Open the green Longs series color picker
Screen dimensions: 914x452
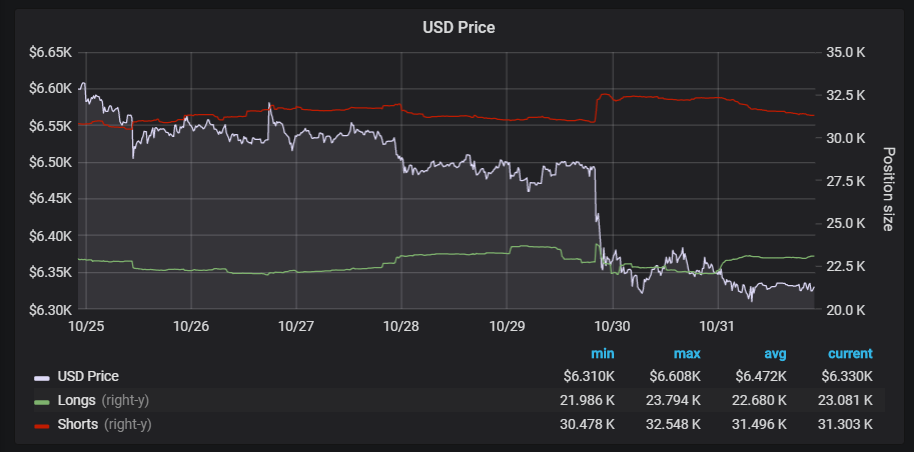tap(42, 401)
